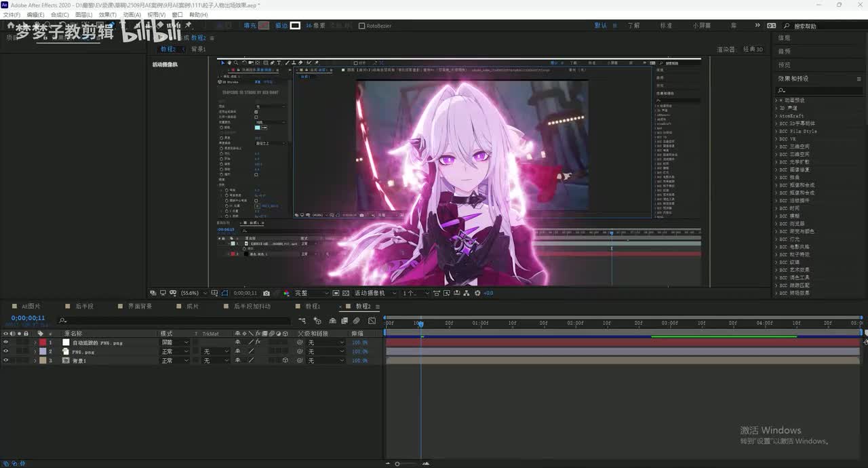Toggle visibility of the 背景1 layer
The width and height of the screenshot is (868, 468).
(6, 360)
